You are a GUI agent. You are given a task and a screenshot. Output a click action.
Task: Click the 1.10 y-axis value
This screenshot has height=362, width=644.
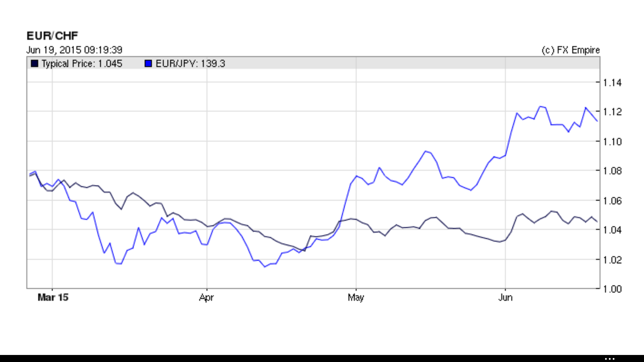point(612,141)
